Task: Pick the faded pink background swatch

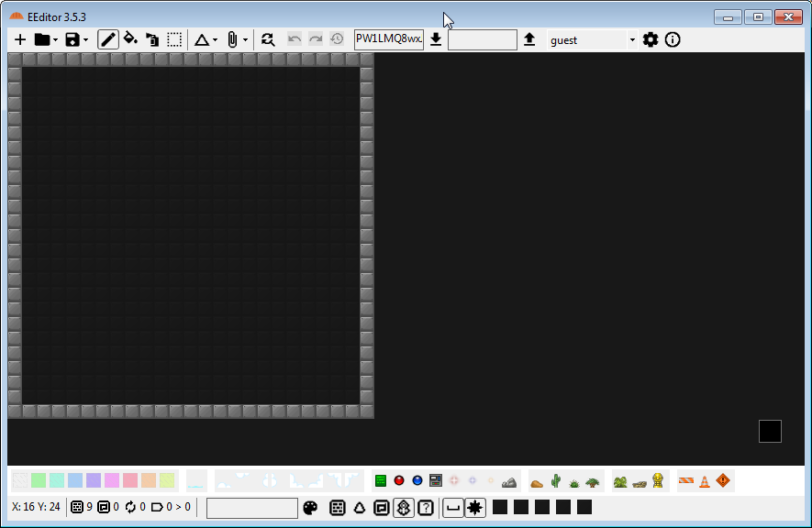Action: click(130, 480)
